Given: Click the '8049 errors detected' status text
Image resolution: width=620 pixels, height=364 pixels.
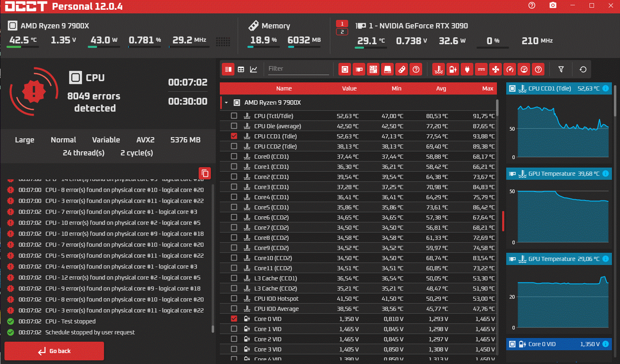Looking at the screenshot, I should 94,102.
